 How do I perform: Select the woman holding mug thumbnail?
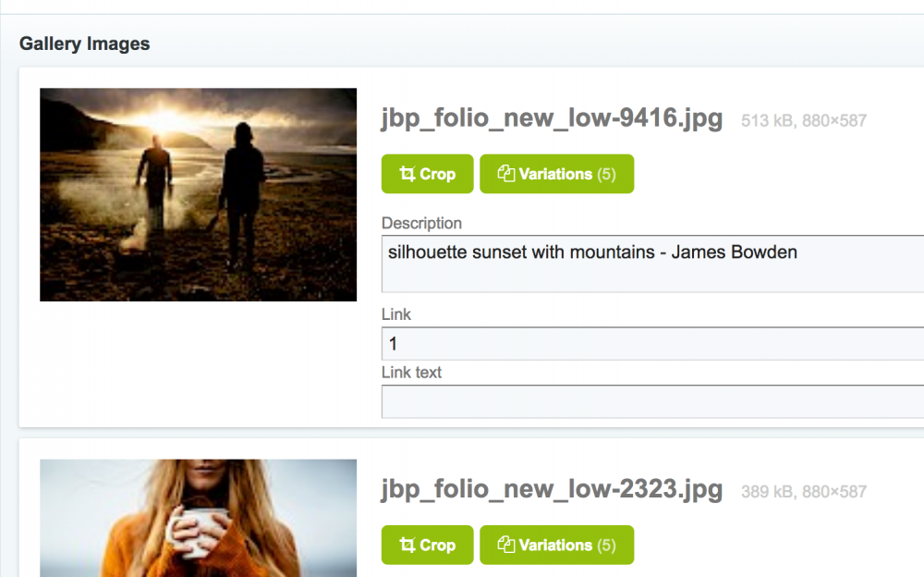point(198,518)
